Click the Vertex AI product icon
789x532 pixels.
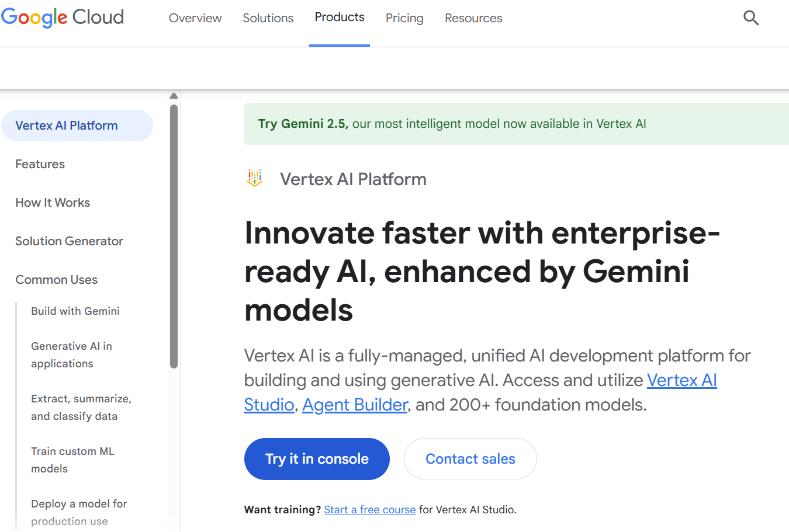point(255,178)
